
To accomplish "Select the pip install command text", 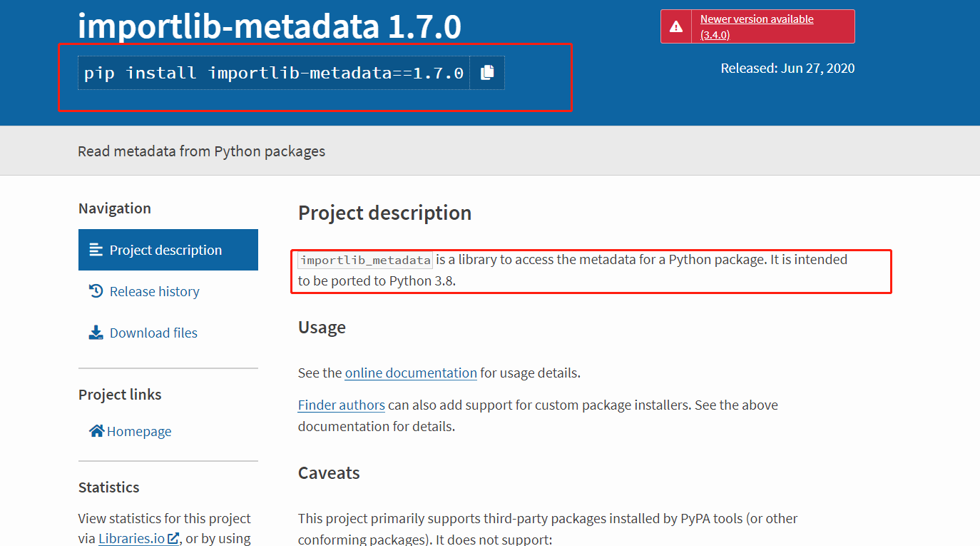I will [x=273, y=72].
